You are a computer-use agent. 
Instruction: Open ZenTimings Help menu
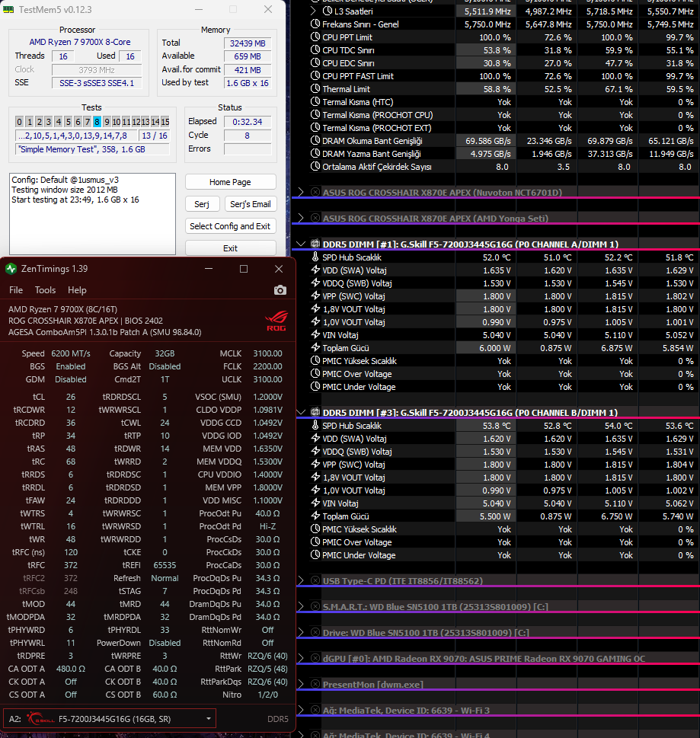pyautogui.click(x=77, y=290)
